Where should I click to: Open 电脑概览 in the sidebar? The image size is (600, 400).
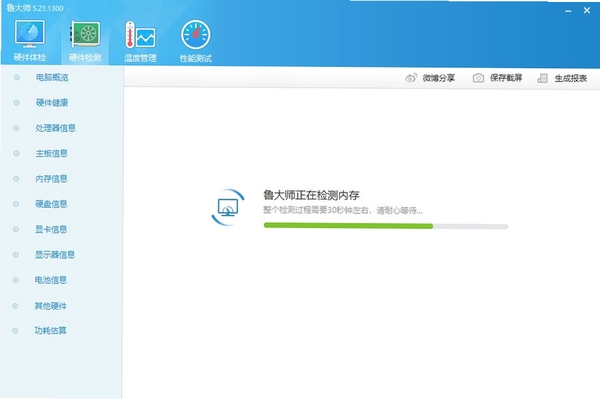52,77
